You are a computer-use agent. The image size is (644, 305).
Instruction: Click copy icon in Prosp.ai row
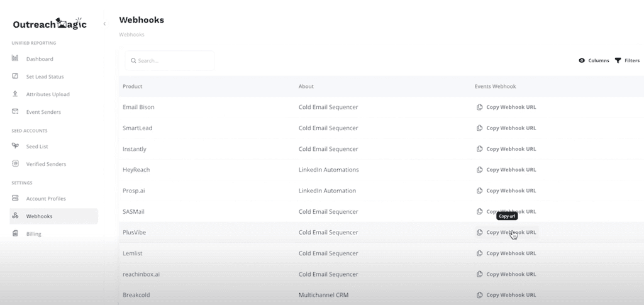pos(479,191)
